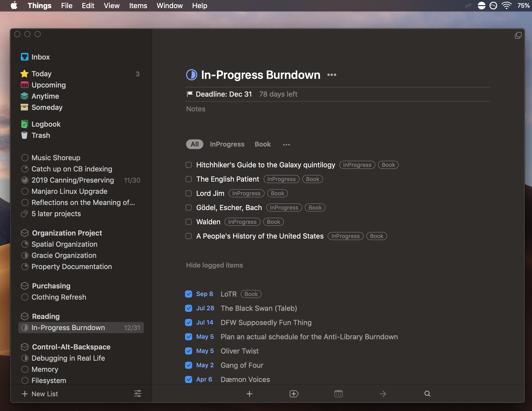Click the deadline flag icon
The image size is (532, 411).
tap(190, 94)
